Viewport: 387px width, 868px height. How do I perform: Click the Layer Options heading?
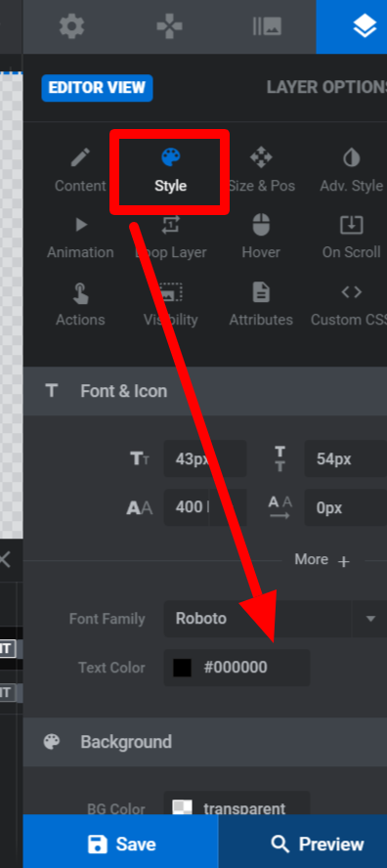point(326,87)
